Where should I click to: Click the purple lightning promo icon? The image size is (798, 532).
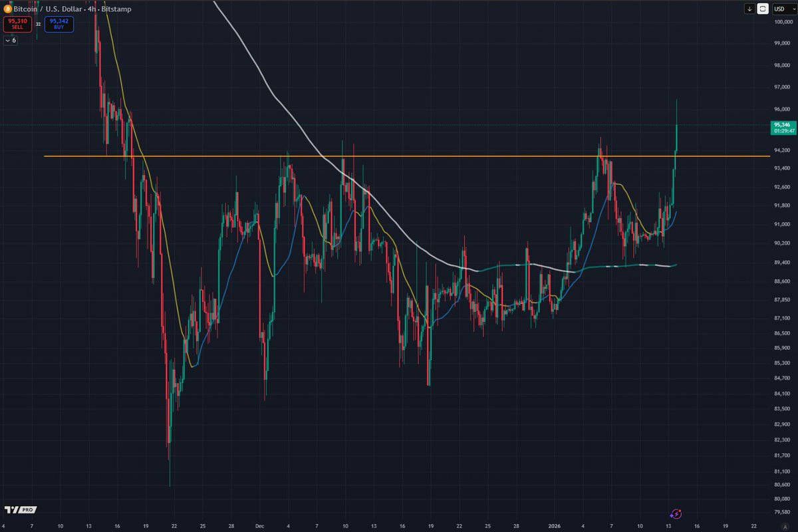pyautogui.click(x=676, y=514)
